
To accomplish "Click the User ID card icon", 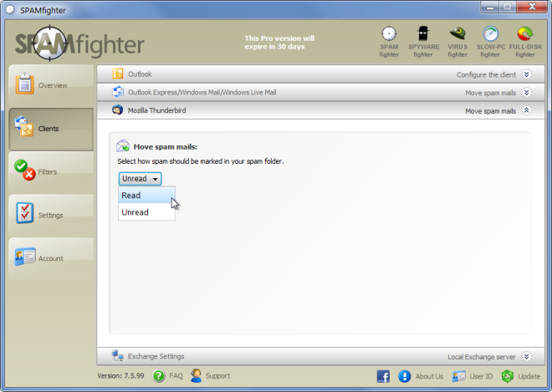I will (458, 376).
